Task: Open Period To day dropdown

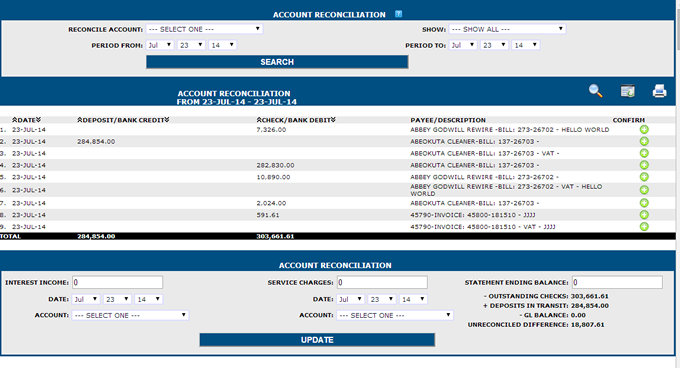Action: (x=494, y=45)
